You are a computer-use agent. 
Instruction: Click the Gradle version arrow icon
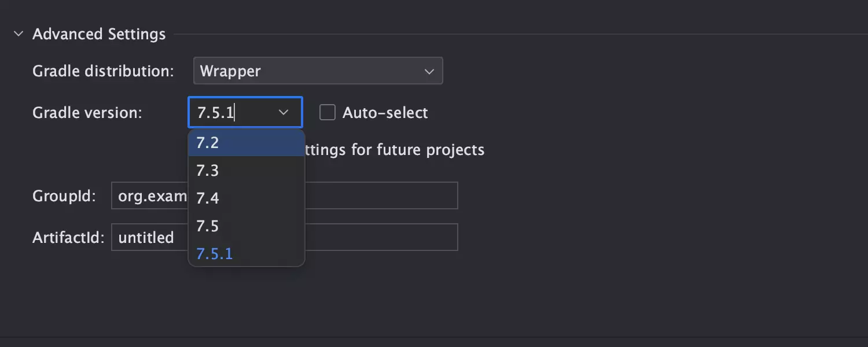pyautogui.click(x=284, y=112)
